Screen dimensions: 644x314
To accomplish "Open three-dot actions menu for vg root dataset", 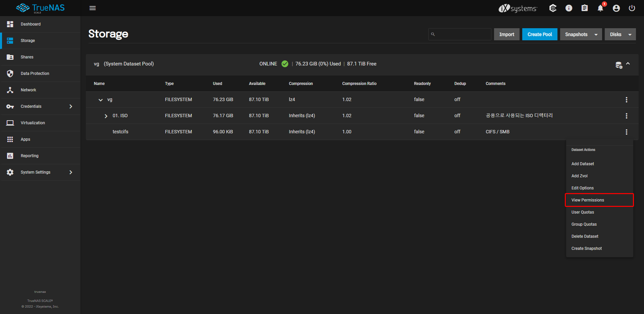I will point(626,100).
